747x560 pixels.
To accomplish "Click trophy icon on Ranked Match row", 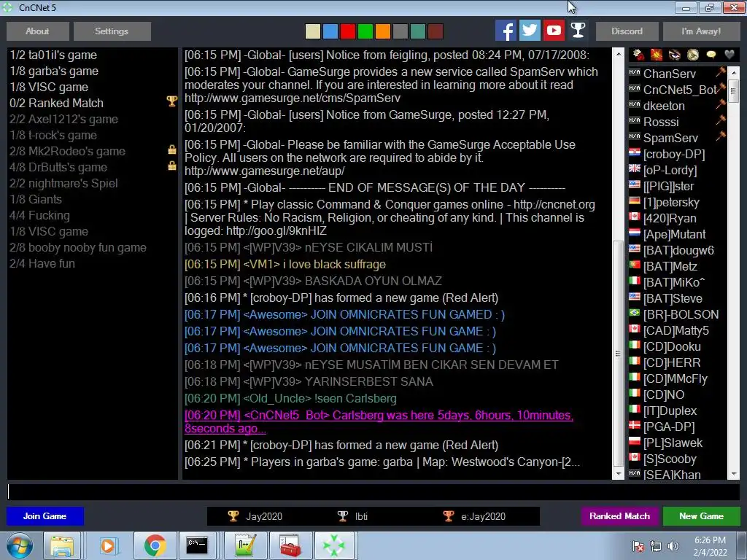I will click(172, 101).
